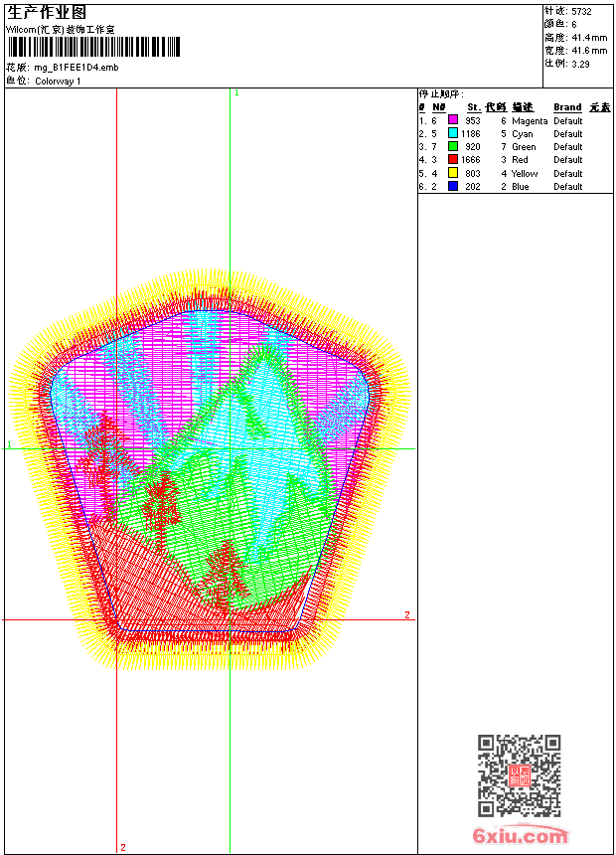Click the Magenta color swatch
This screenshot has width=616, height=855.
[453, 120]
